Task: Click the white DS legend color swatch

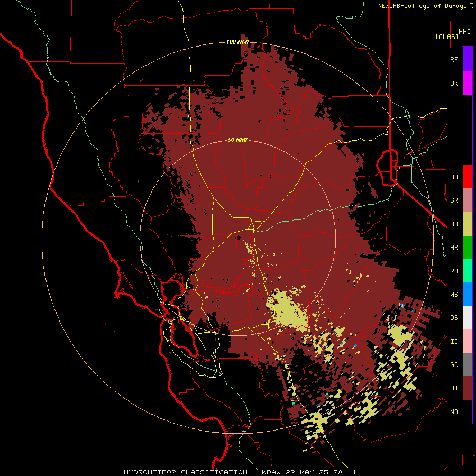Action: [467, 317]
